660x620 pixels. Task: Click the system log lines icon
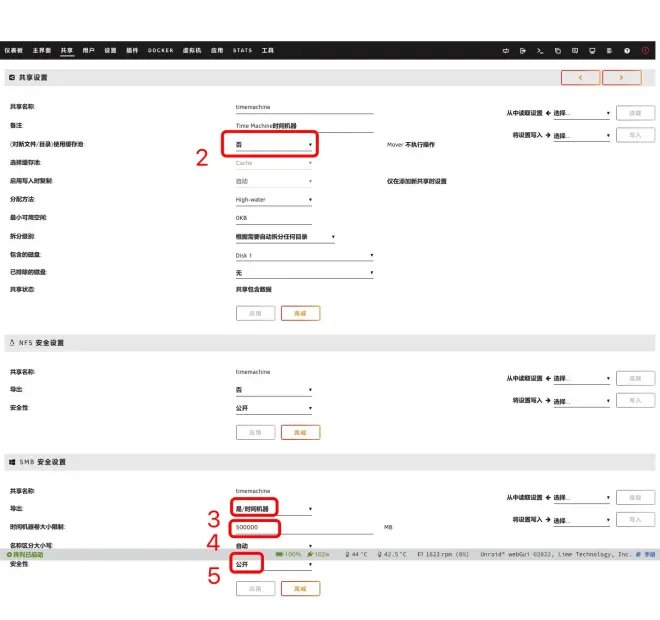point(609,51)
